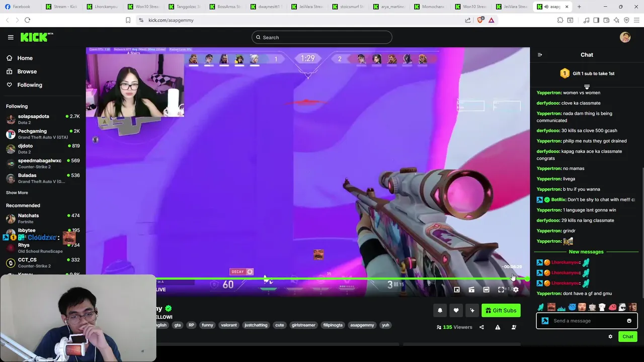Open Buladas channel in sidebar
Screen dimensions: 644x362
pyautogui.click(x=43, y=178)
